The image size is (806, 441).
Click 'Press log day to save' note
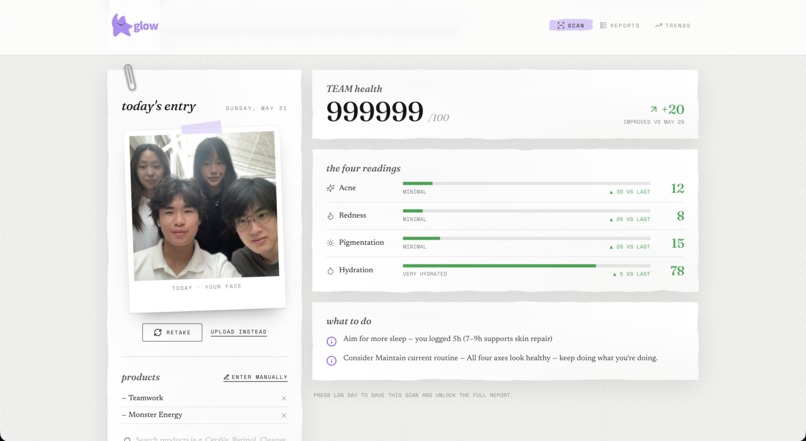pos(413,395)
